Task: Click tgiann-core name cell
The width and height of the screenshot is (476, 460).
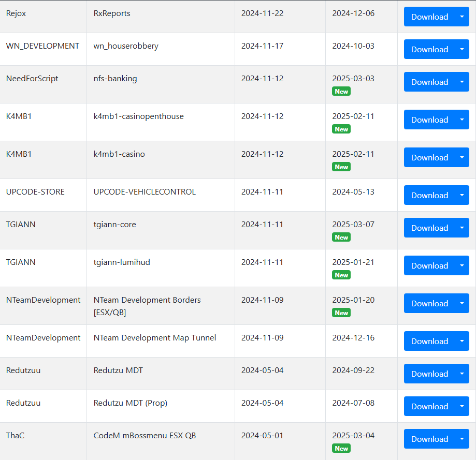Action: [x=161, y=230]
